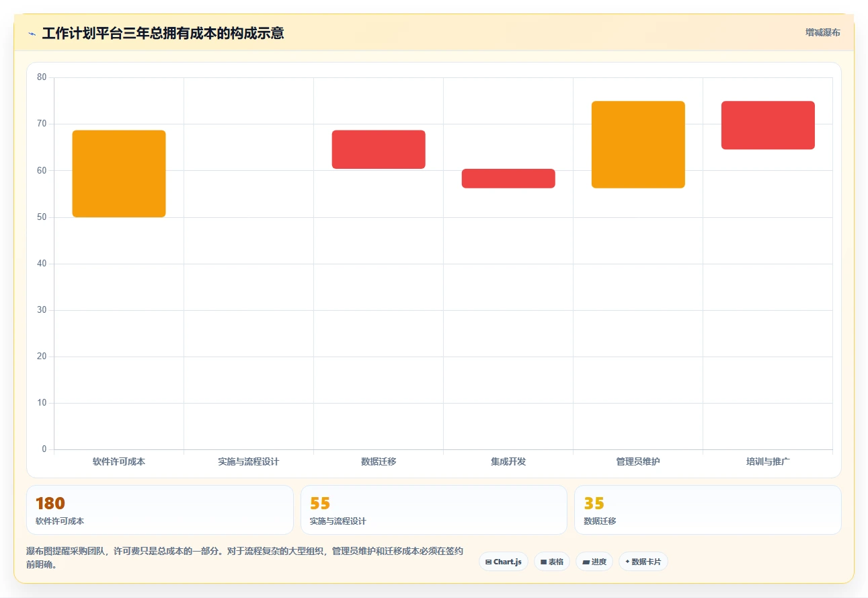Click the x-axis label 管理员维护

coord(638,461)
